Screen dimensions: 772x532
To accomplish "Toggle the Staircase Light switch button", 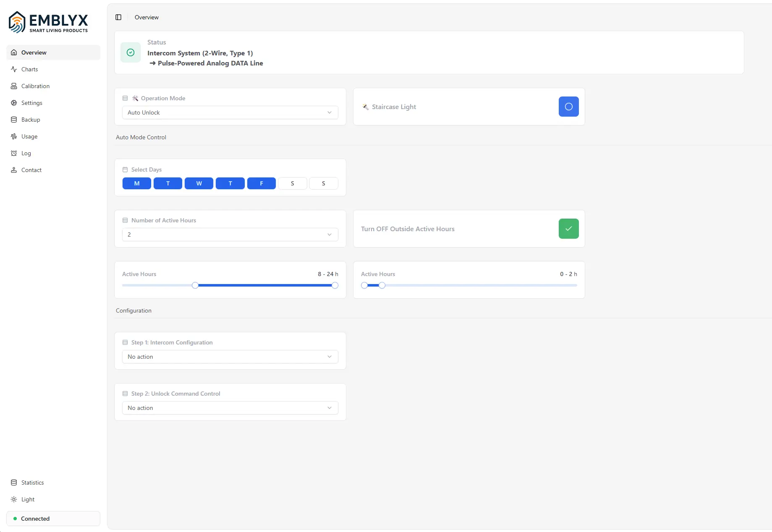I will 568,107.
